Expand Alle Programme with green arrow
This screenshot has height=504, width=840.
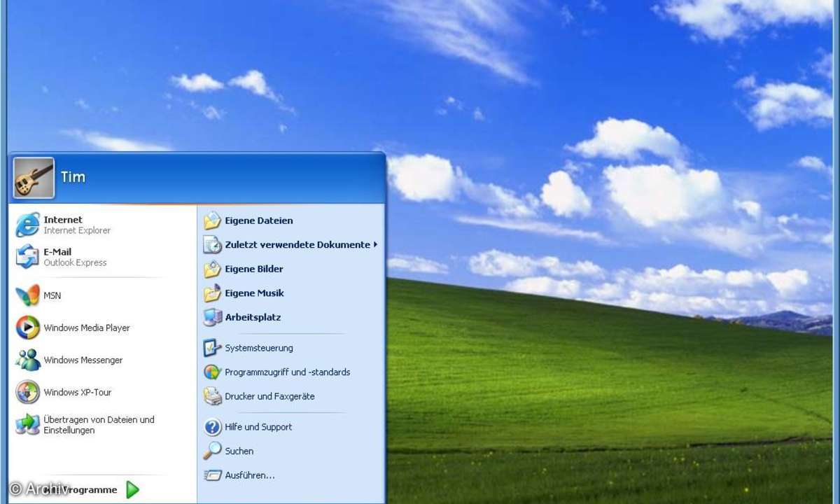[132, 490]
